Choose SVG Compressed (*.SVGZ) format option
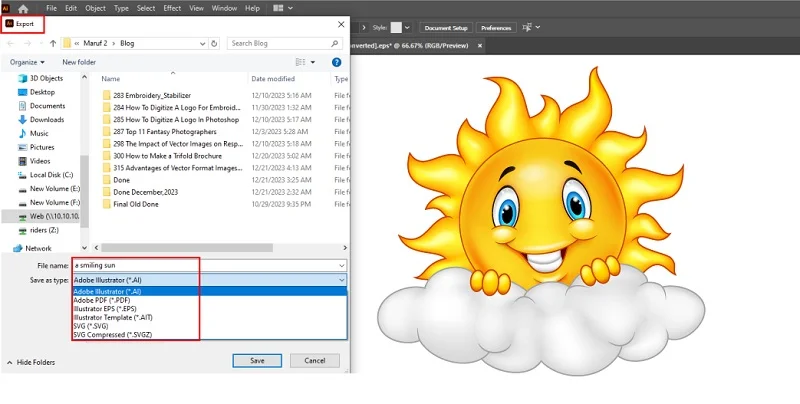Screen dimensions: 800x404 click(x=210, y=335)
